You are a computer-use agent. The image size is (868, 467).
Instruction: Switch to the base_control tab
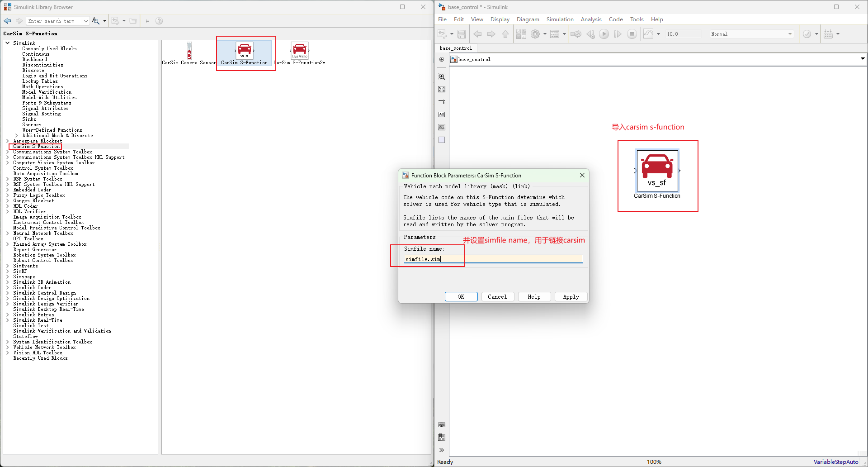456,48
